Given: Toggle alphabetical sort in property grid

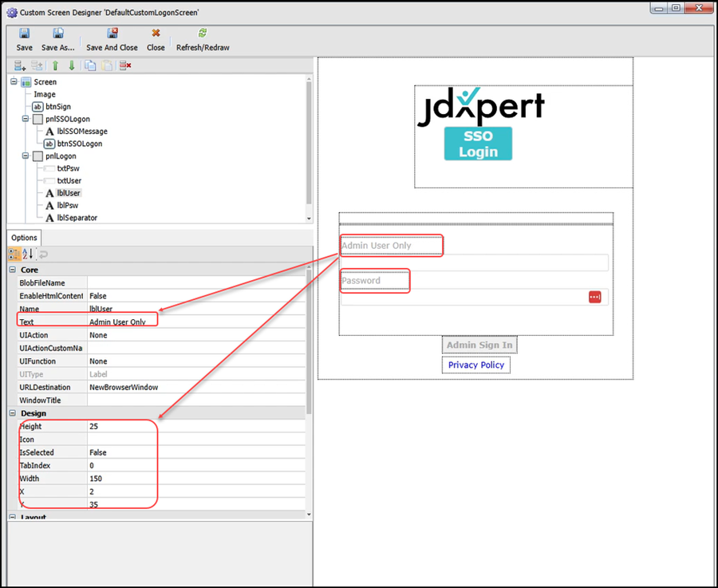Looking at the screenshot, I should click(x=29, y=254).
